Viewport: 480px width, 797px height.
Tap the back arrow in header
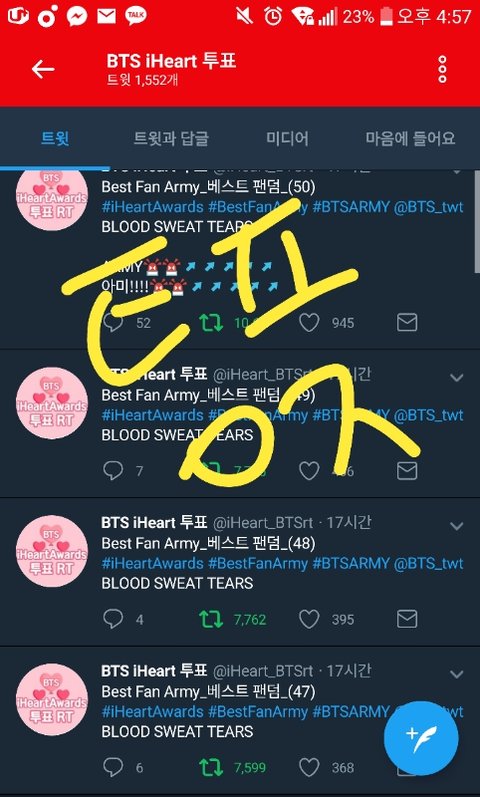[x=43, y=69]
